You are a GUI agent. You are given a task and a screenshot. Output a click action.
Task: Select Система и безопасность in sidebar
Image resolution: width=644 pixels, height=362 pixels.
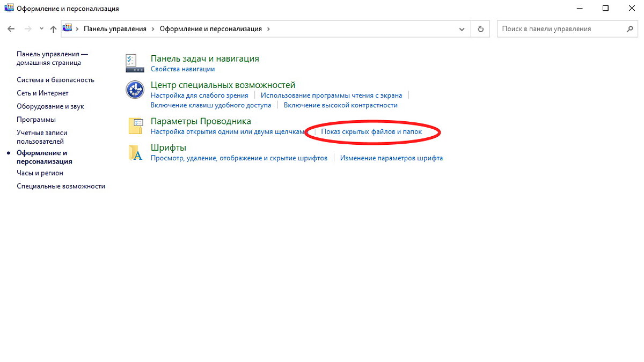click(55, 80)
